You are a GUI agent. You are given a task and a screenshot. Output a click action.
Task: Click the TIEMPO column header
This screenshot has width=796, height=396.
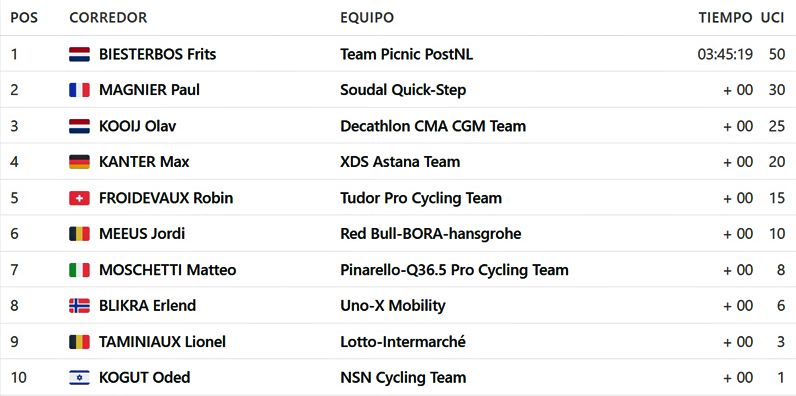725,18
